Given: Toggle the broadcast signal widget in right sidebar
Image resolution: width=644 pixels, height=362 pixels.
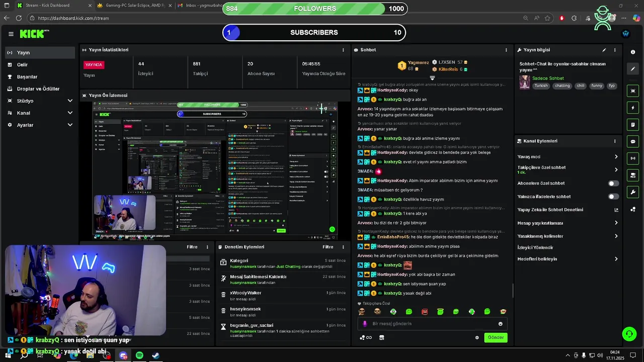Looking at the screenshot, I should point(633,158).
